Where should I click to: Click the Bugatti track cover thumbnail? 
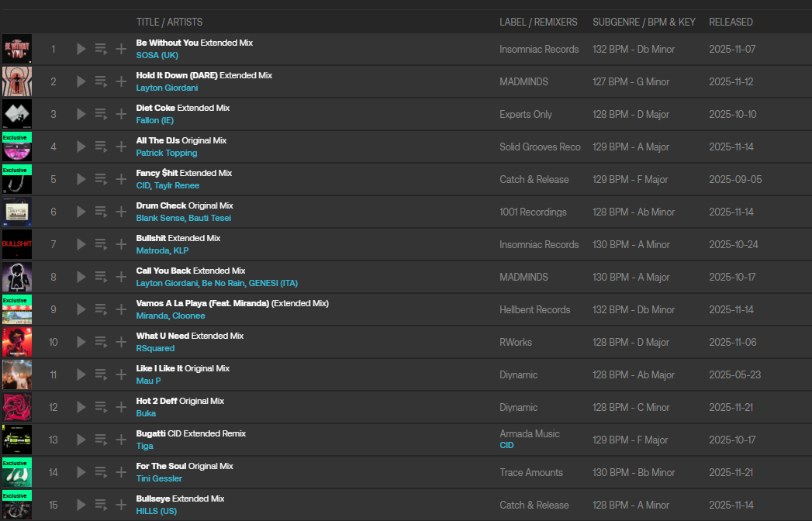click(x=17, y=440)
